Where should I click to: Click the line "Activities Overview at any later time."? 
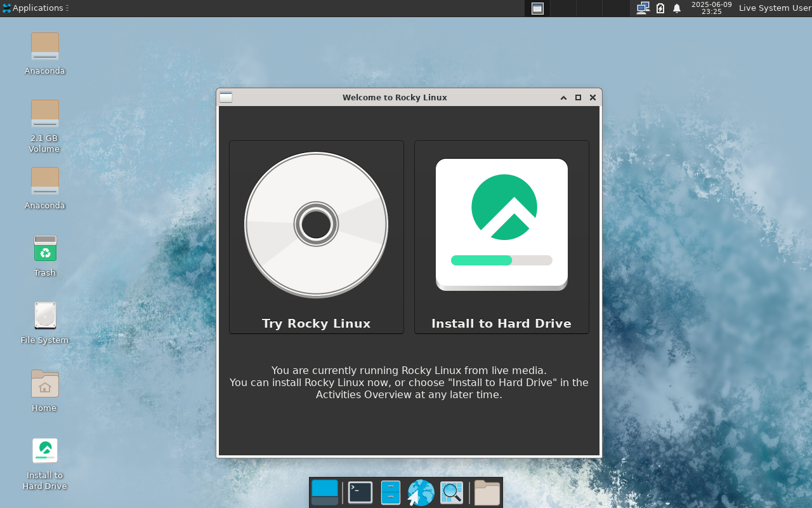pos(409,394)
